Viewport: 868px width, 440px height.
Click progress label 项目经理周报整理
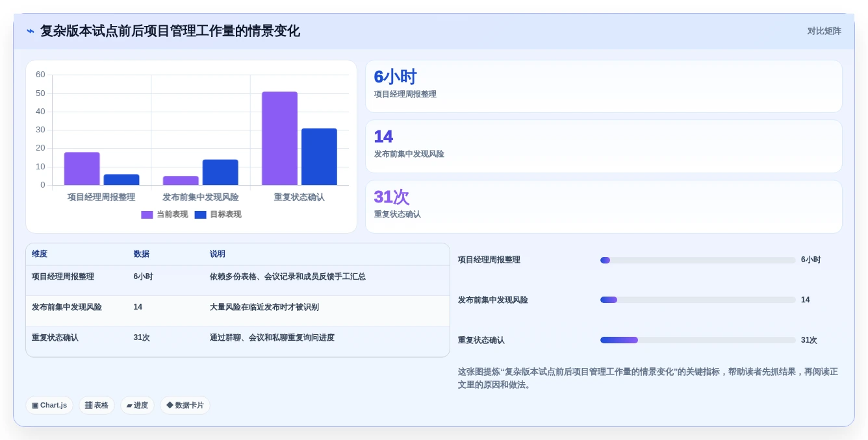point(489,260)
